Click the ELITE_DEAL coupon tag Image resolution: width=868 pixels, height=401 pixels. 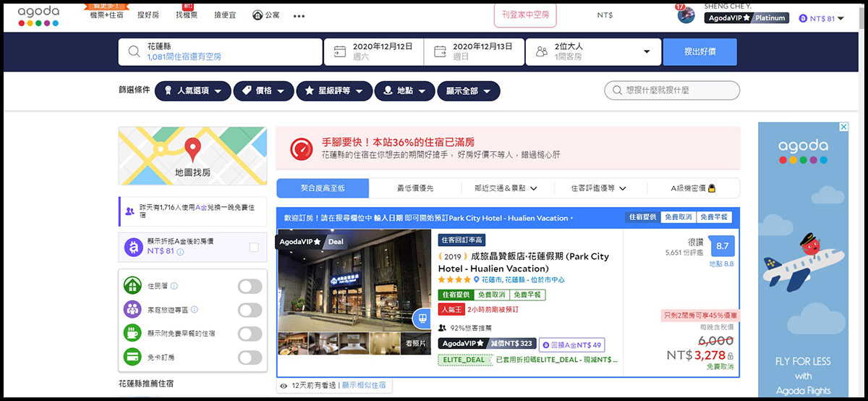point(464,360)
